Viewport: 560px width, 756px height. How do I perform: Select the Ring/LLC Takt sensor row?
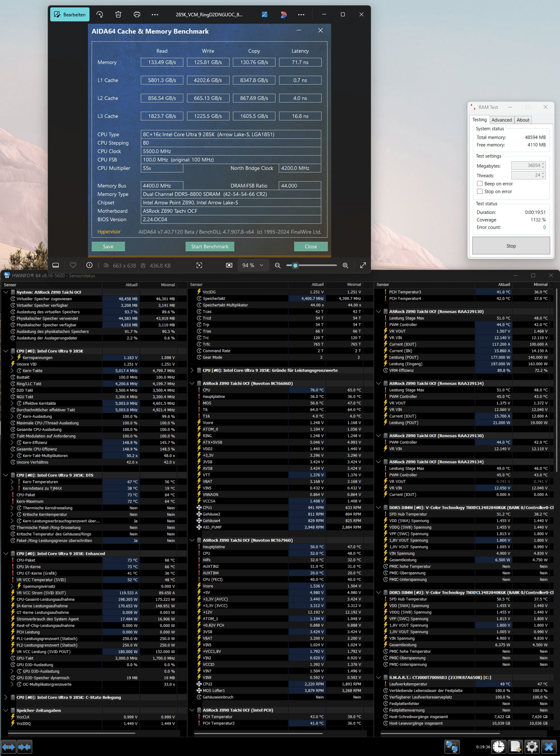(x=93, y=384)
